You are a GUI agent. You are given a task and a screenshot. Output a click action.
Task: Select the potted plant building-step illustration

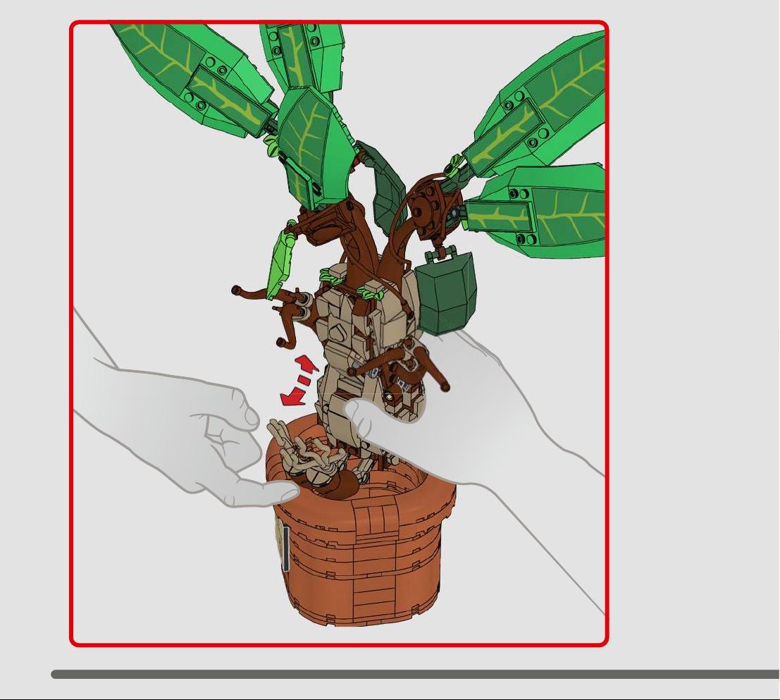[x=339, y=334]
